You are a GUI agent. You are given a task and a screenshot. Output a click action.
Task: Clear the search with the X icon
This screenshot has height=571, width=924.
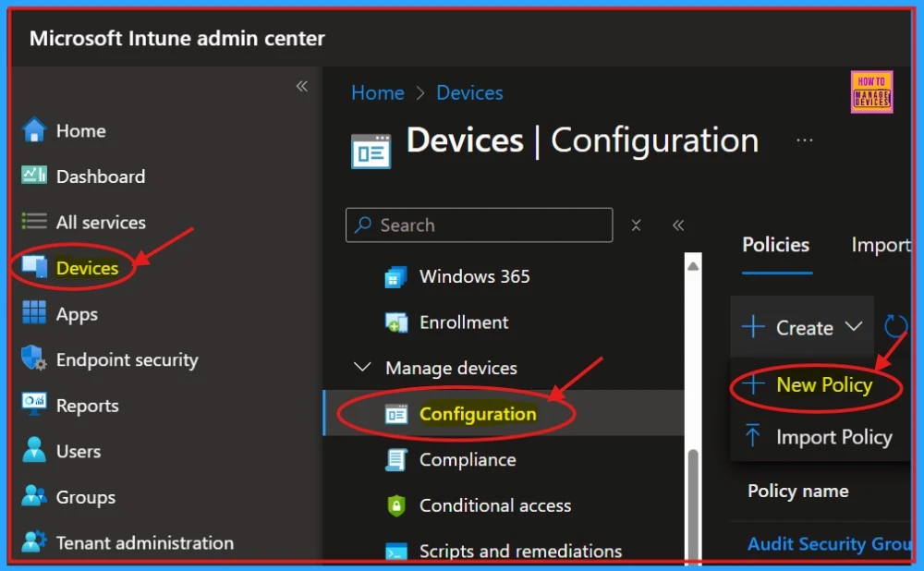(x=636, y=225)
